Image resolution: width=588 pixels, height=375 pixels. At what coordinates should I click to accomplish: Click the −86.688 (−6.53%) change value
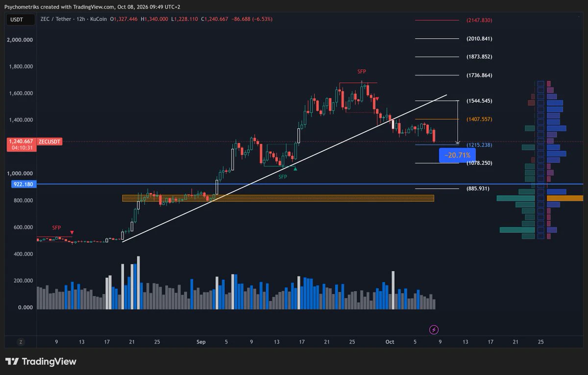pos(251,19)
